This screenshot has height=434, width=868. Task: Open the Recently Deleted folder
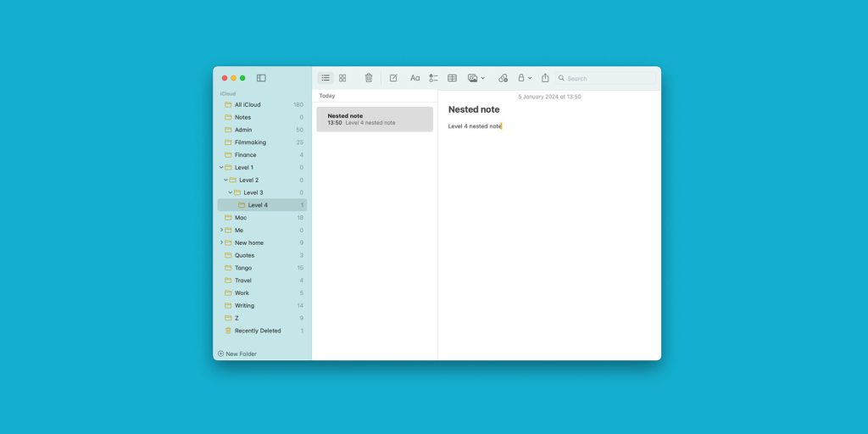point(258,331)
